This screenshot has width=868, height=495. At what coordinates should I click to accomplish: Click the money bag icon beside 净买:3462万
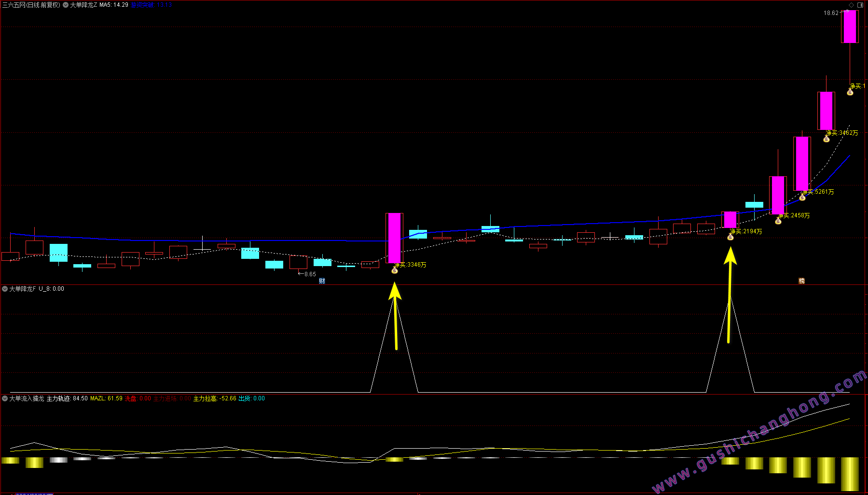[x=826, y=139]
